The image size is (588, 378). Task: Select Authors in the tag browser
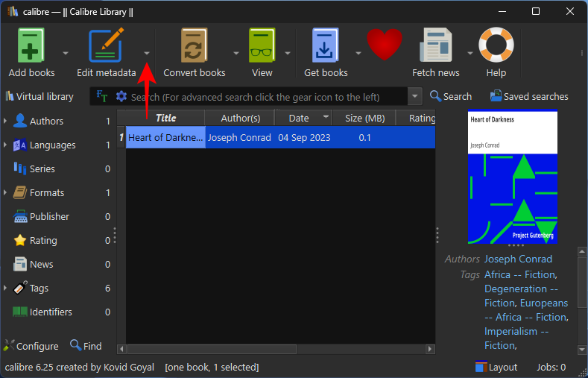tap(46, 121)
